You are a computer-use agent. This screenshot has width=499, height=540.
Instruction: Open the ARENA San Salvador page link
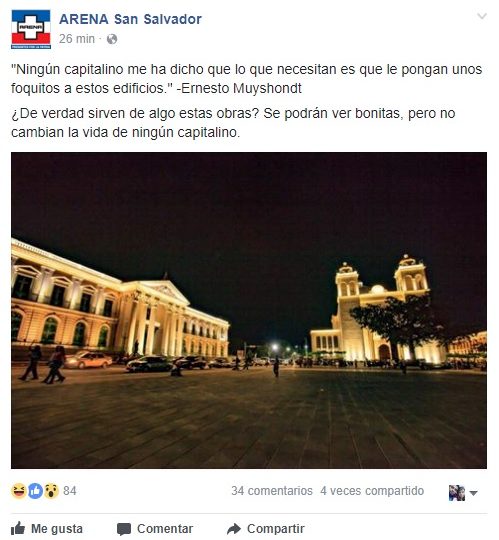tap(130, 19)
